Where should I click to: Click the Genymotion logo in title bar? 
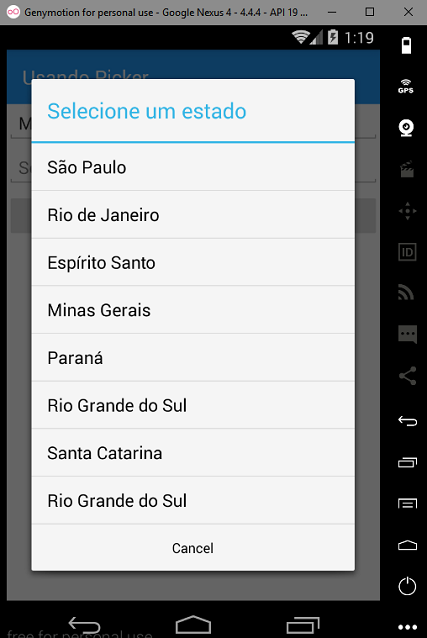tap(13, 12)
